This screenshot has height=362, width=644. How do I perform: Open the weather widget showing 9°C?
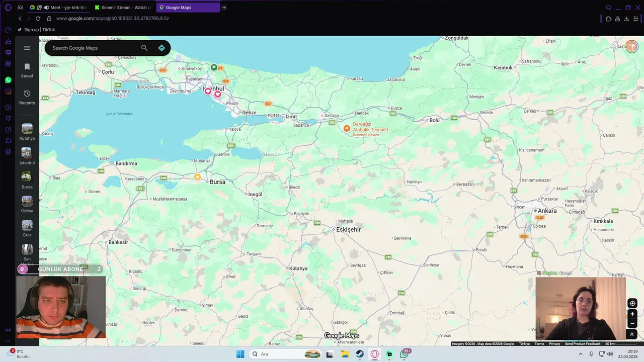[x=19, y=354]
